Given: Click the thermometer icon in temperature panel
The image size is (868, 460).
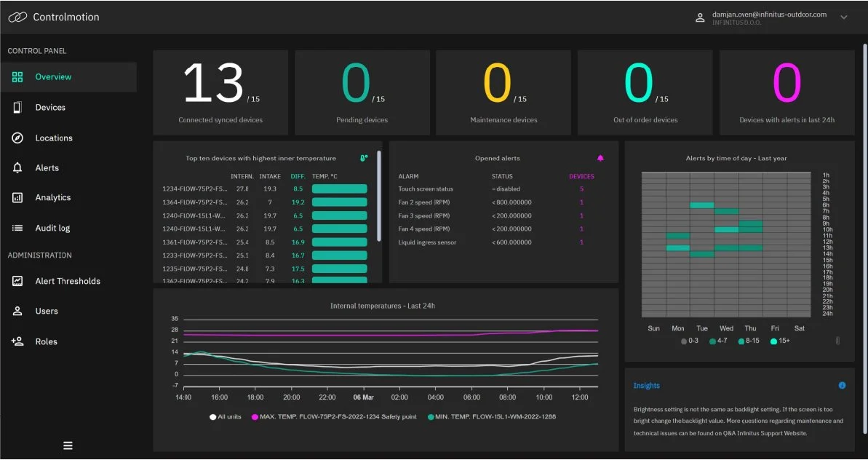Looking at the screenshot, I should click(x=364, y=159).
